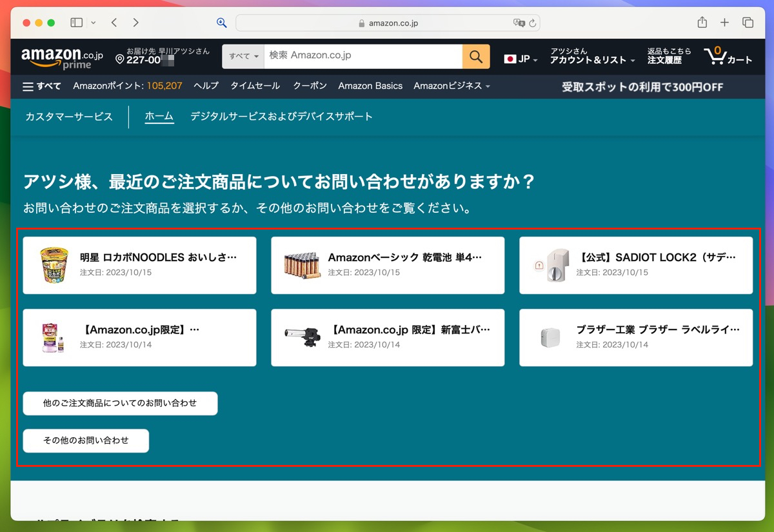Viewport: 774px width, 532px height.
Task: Click the Safari share icon
Action: tap(702, 23)
